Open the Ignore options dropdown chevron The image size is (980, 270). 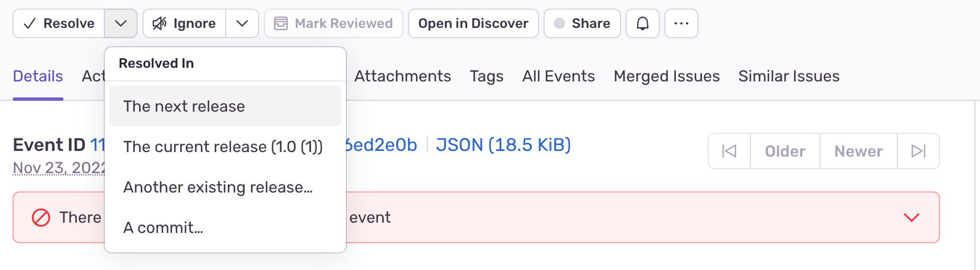coord(242,23)
